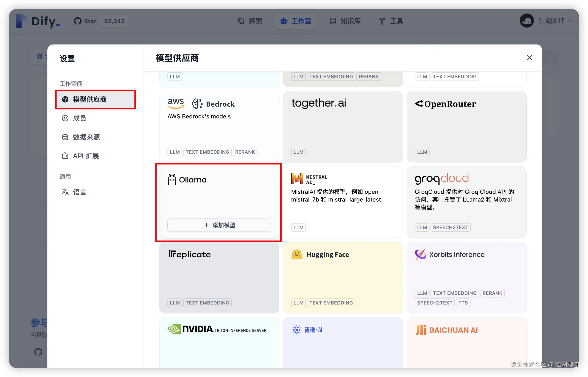The width and height of the screenshot is (588, 377).
Task: Click the NVIDIA Triton logo
Action: (x=217, y=329)
